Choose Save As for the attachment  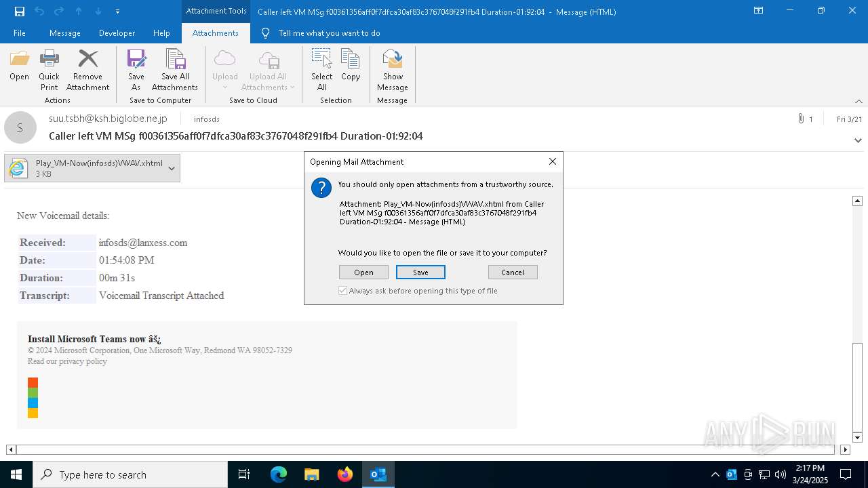[x=136, y=71]
